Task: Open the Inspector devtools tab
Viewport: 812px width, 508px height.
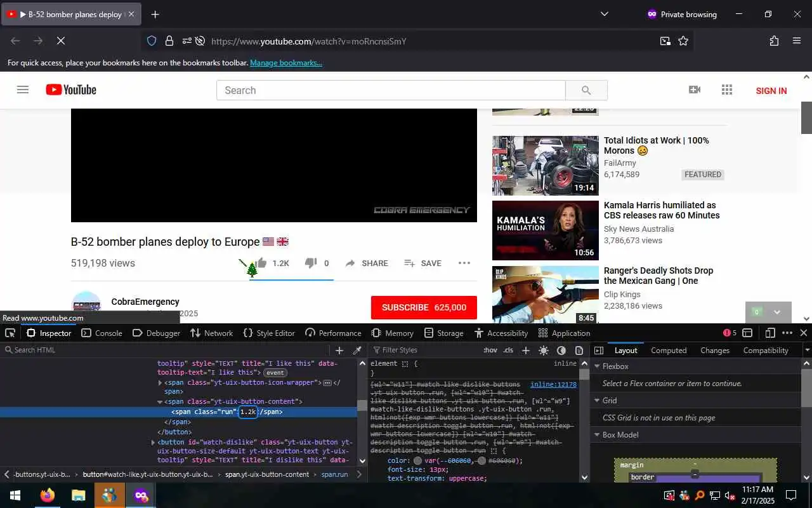Action: click(x=49, y=333)
